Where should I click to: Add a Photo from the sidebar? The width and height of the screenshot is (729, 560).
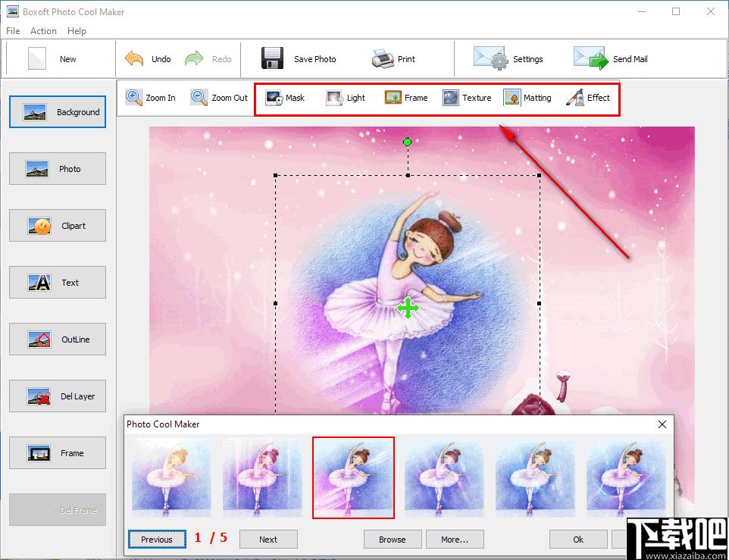(x=58, y=169)
